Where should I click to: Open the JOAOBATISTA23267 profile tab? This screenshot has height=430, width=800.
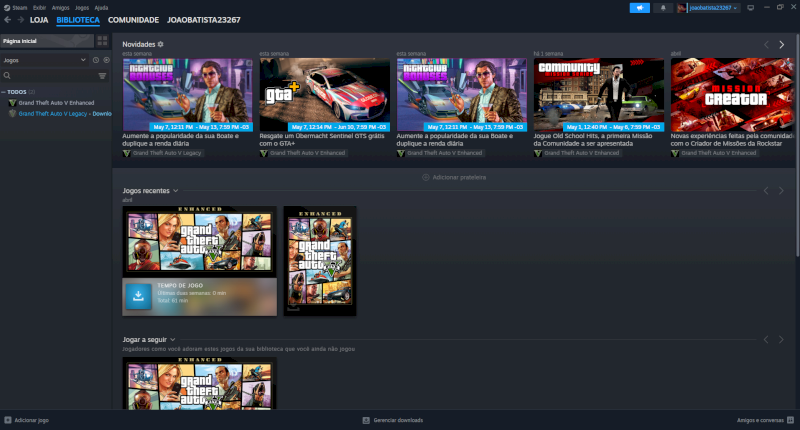(x=204, y=20)
